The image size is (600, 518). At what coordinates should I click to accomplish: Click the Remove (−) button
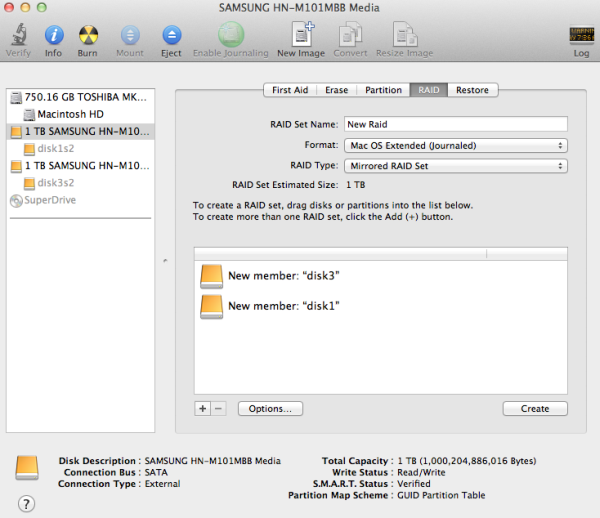tap(218, 409)
